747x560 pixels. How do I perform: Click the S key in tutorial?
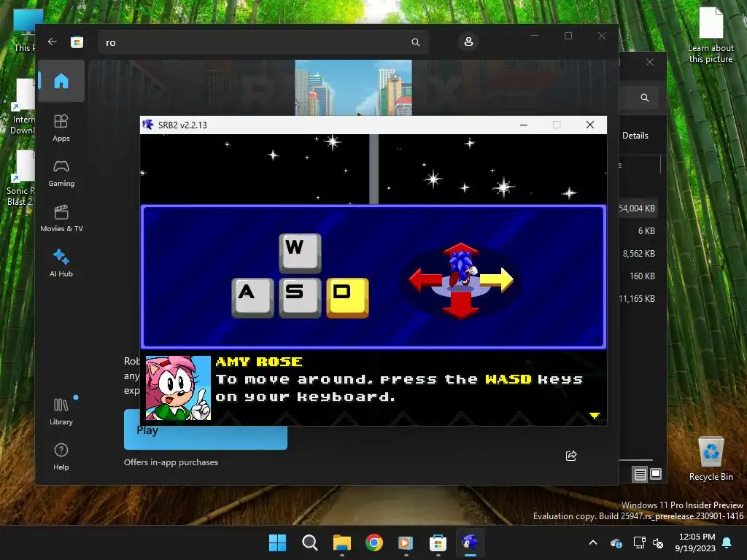[300, 297]
